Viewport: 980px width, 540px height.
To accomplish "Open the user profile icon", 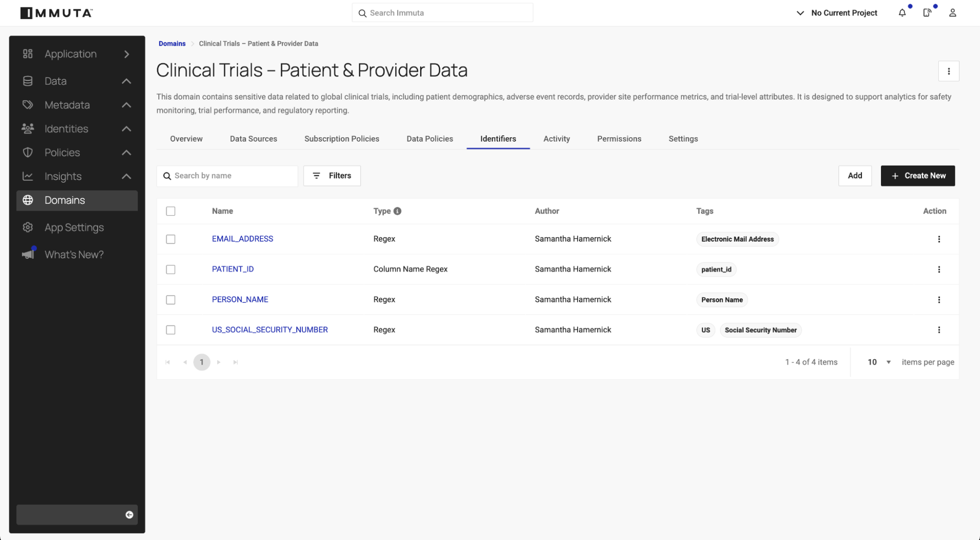I will [953, 13].
